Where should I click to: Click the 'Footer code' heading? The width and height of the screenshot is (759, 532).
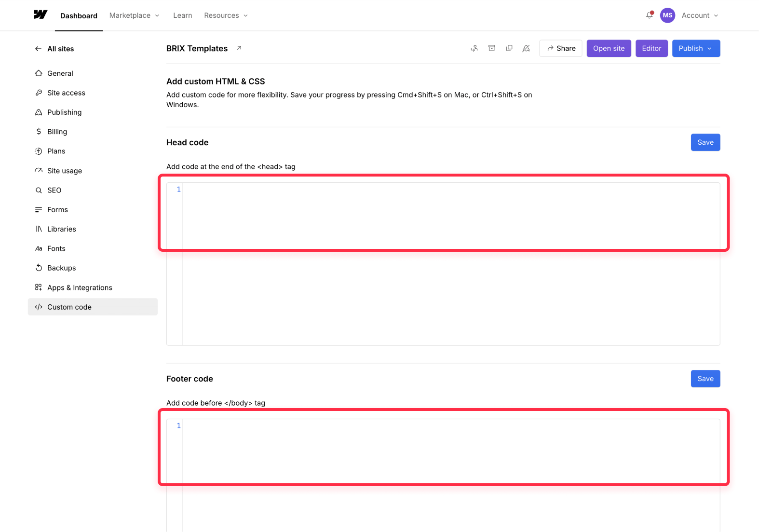coord(190,379)
